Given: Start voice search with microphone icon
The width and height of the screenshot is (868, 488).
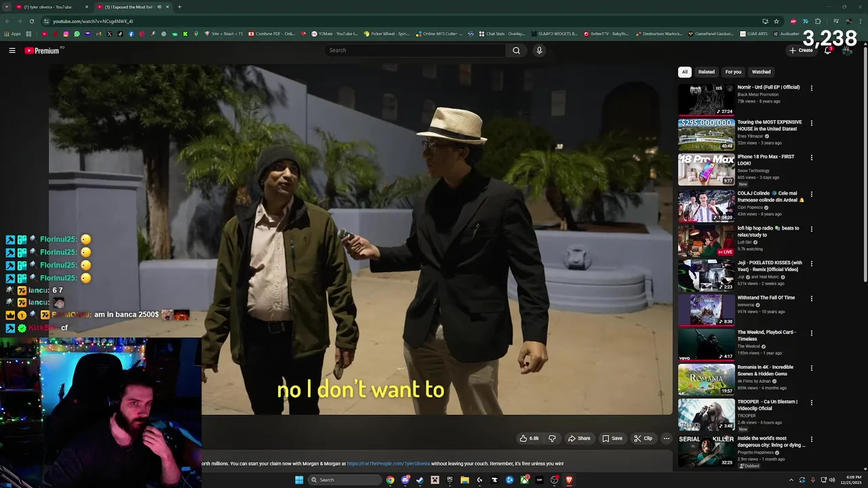Looking at the screenshot, I should 539,50.
